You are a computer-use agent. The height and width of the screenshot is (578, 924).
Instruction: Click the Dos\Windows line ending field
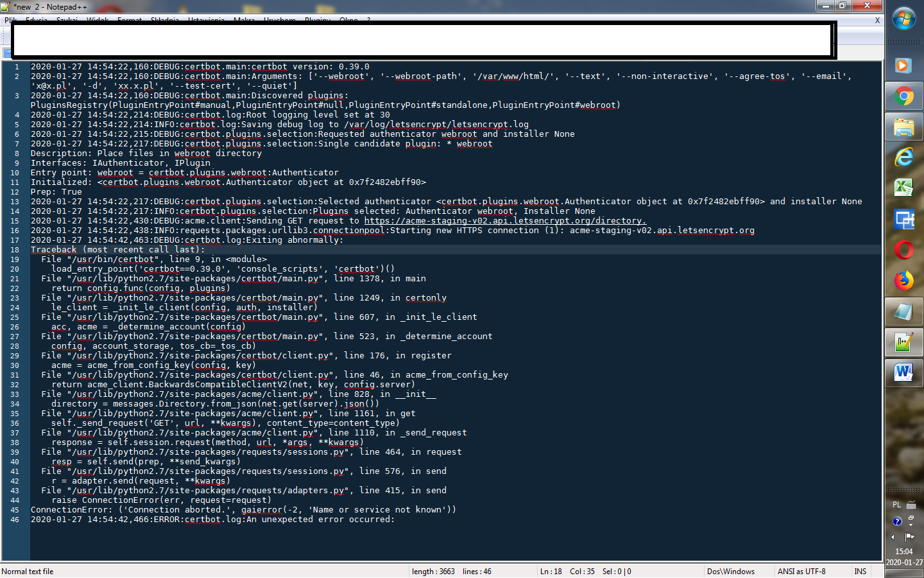coord(730,572)
